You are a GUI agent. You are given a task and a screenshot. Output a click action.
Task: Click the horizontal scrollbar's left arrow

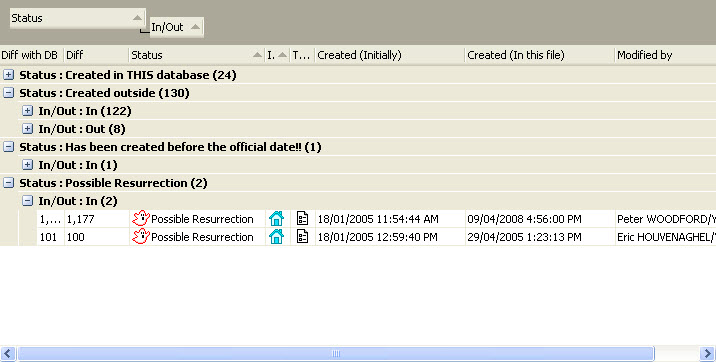8,353
